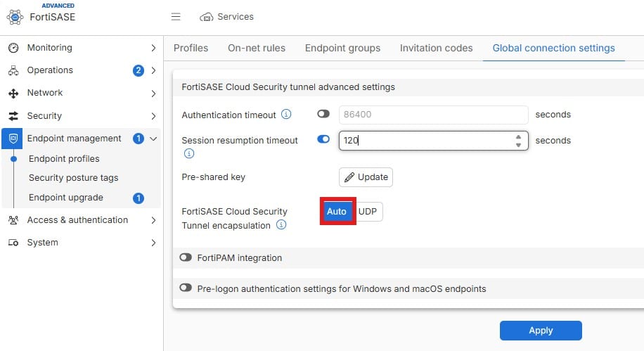Click the System gear icon

coord(13,243)
